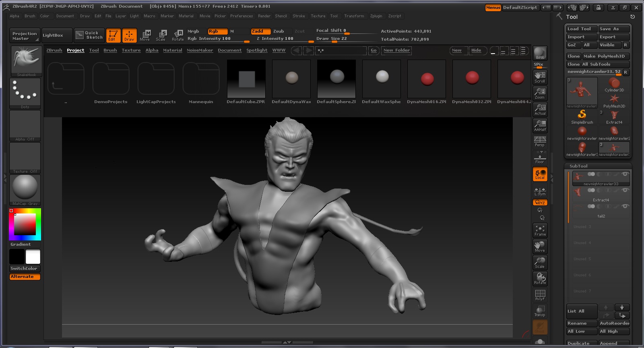Hide the tail2 subtool eye icon
The width and height of the screenshot is (644, 348).
click(625, 206)
